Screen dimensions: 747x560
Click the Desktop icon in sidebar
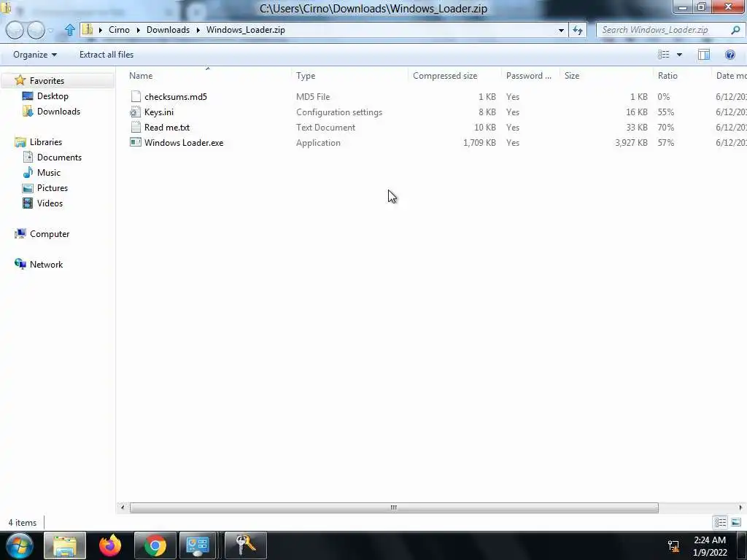coord(28,96)
